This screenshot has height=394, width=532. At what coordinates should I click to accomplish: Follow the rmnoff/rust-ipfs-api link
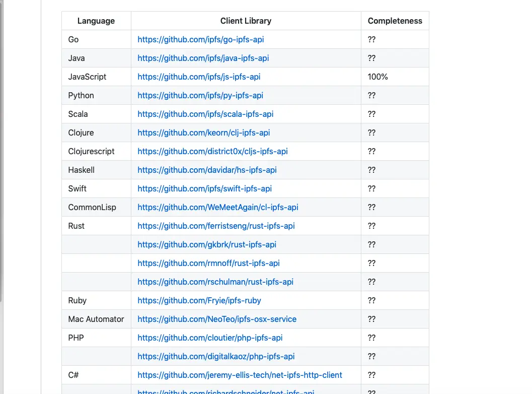[208, 263]
